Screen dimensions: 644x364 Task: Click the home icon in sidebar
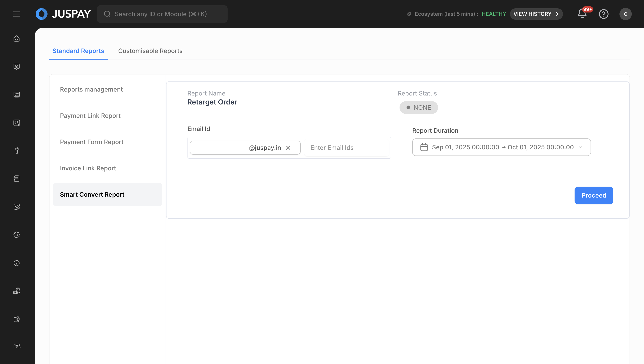(16, 39)
